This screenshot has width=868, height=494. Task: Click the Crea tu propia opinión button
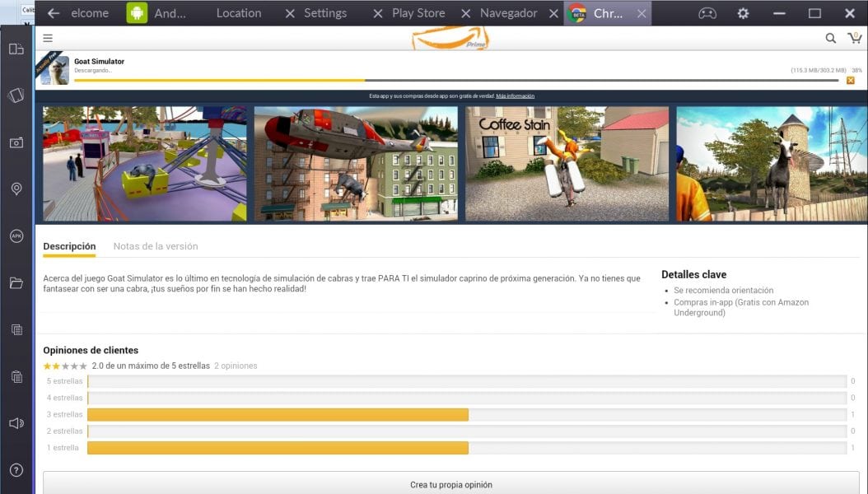451,483
